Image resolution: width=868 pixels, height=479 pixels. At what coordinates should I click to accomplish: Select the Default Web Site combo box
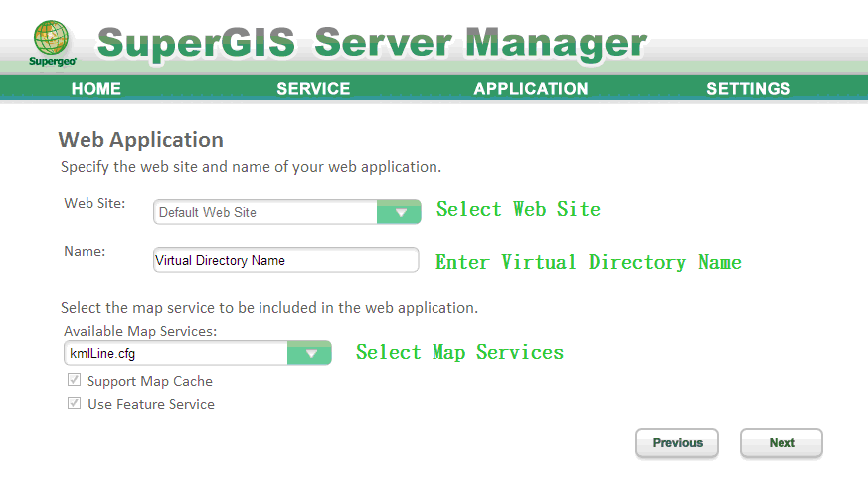[286, 212]
